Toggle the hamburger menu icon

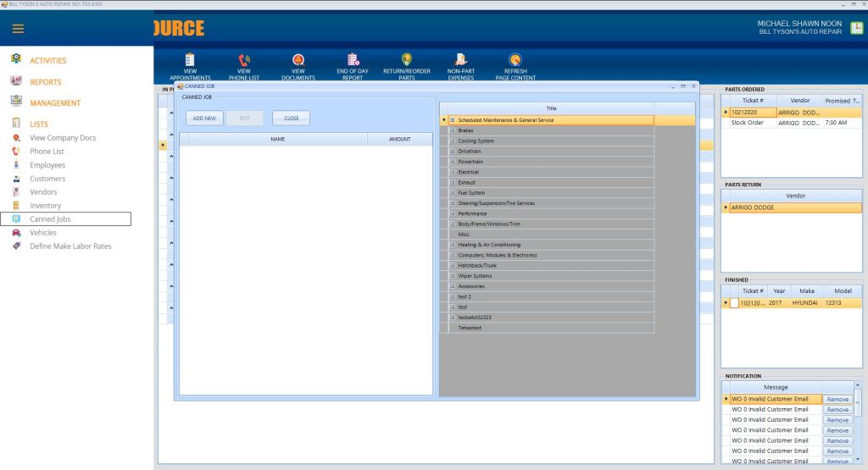click(x=18, y=29)
